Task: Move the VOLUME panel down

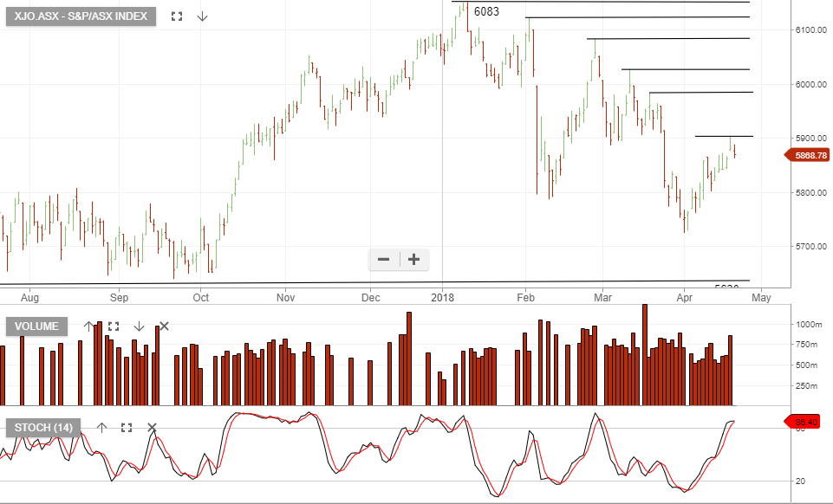Action: (x=140, y=326)
